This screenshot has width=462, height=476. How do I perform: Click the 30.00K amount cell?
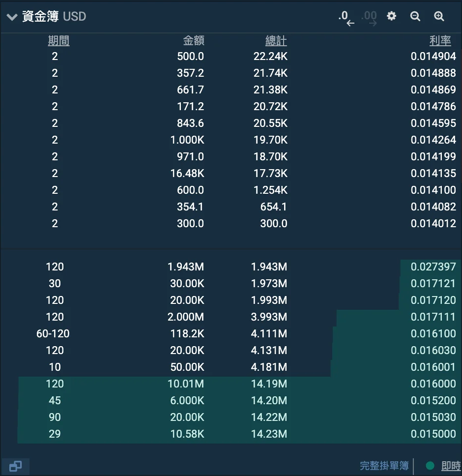(x=187, y=283)
